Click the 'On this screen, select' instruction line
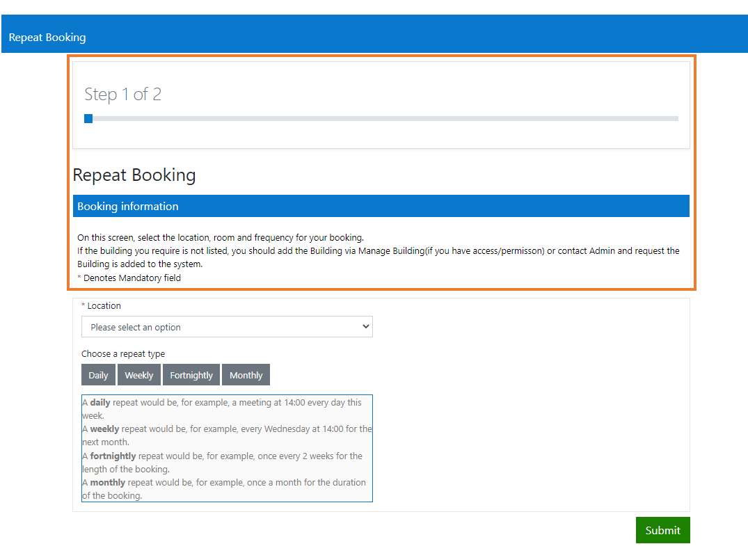The width and height of the screenshot is (748, 560). [221, 237]
